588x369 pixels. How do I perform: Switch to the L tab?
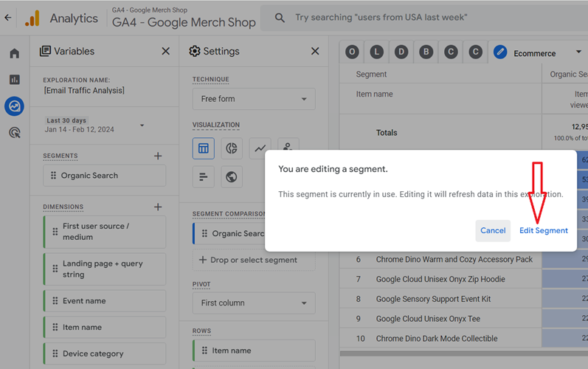point(376,52)
